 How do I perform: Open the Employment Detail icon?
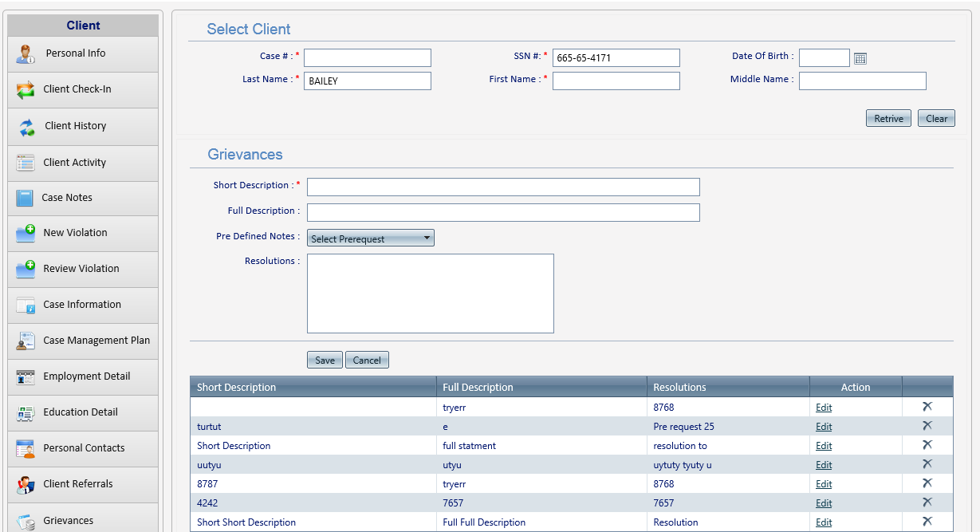tap(26, 377)
